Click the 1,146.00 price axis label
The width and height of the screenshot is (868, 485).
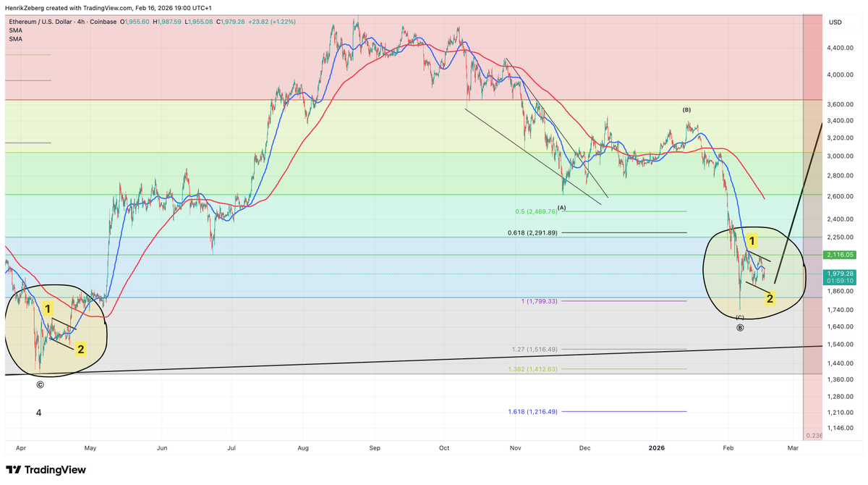(841, 429)
